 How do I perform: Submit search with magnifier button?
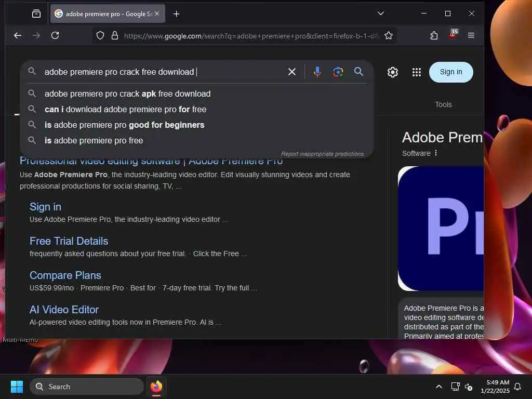coord(358,72)
